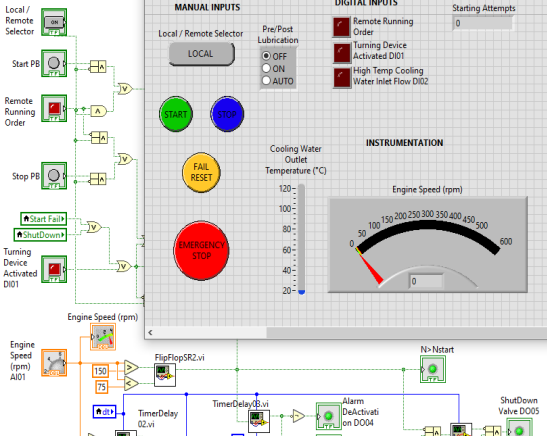Click the Turning Device Activated DI01 terminal in block diagram

[x=54, y=269]
